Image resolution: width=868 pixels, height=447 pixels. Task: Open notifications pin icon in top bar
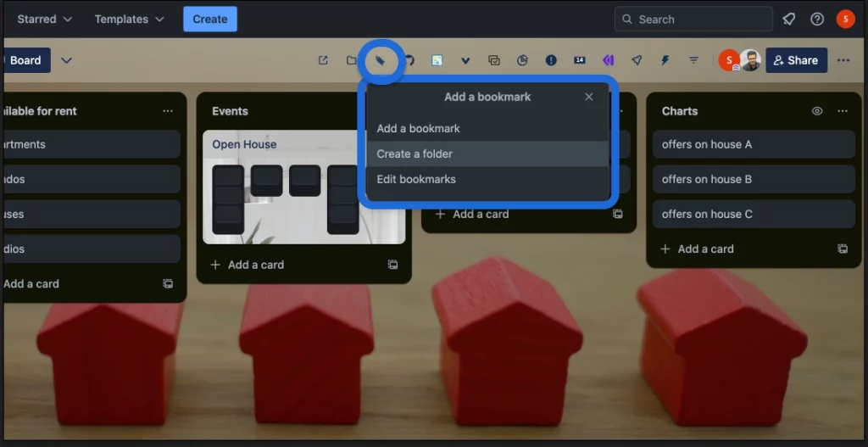789,20
